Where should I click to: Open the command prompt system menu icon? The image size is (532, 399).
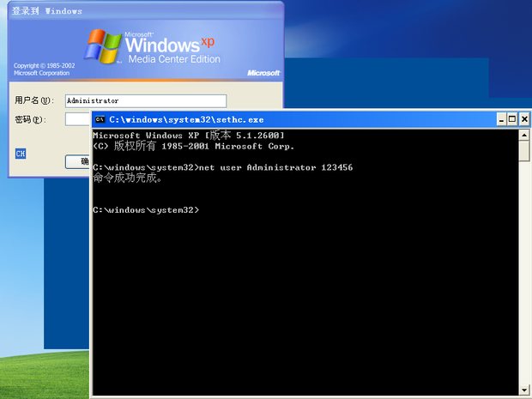(x=100, y=119)
